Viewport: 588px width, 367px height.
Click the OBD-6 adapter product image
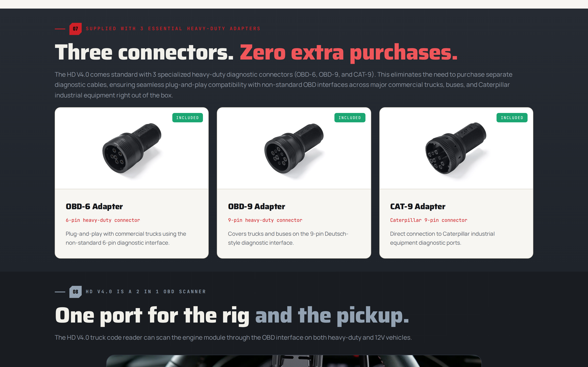132,148
